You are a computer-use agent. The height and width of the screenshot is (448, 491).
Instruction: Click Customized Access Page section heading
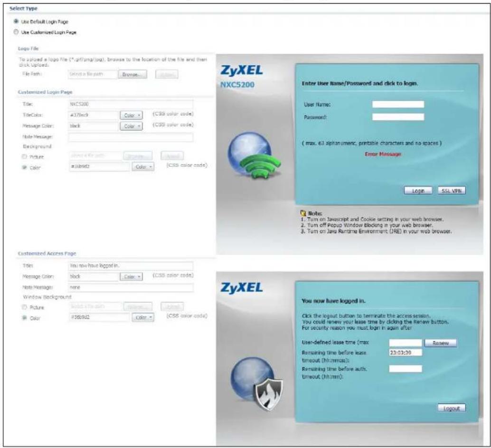(47, 253)
